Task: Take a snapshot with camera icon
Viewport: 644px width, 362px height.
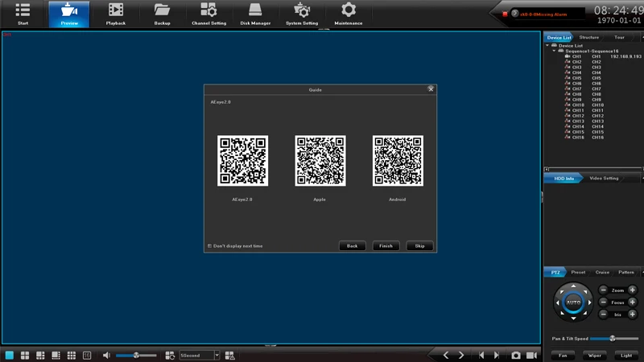Action: pyautogui.click(x=516, y=355)
